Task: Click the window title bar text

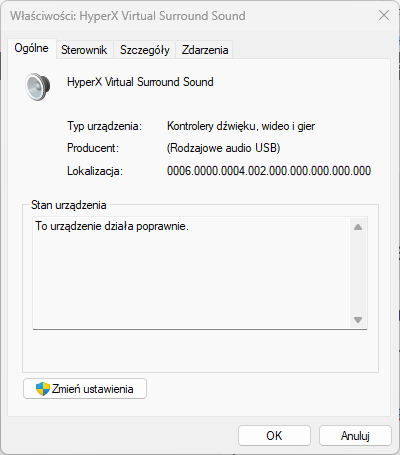Action: pyautogui.click(x=128, y=16)
